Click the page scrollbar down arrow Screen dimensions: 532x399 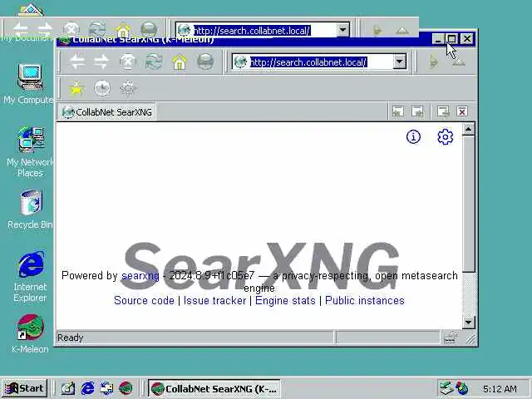click(469, 322)
